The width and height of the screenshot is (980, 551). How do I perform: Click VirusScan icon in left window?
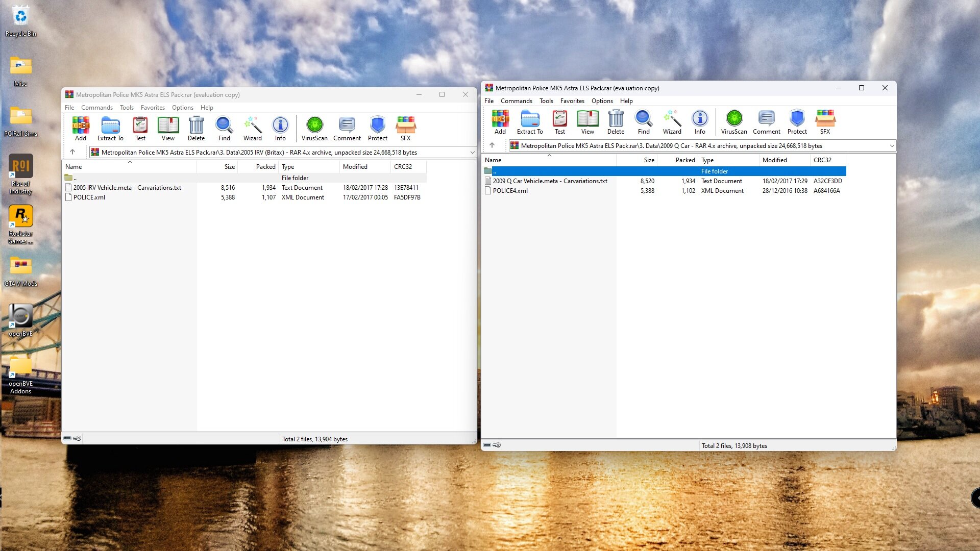(x=314, y=128)
